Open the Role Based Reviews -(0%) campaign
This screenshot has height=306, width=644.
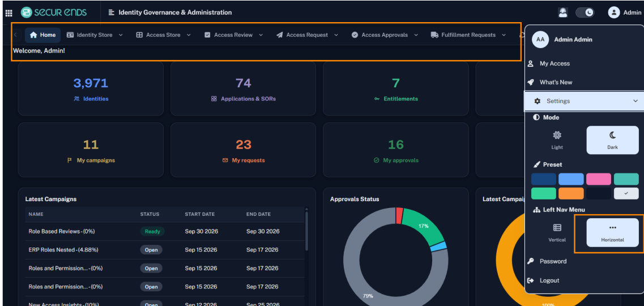click(62, 231)
